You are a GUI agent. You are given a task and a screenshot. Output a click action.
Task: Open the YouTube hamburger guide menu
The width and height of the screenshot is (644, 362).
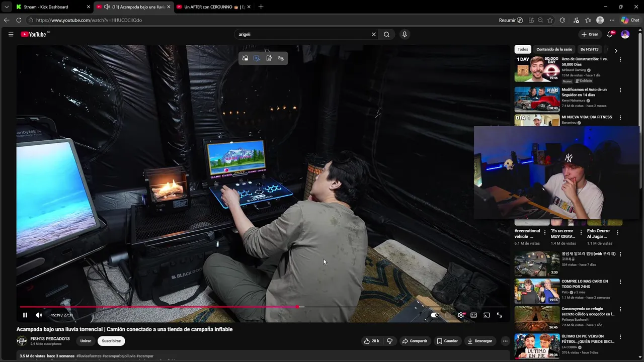tap(11, 34)
